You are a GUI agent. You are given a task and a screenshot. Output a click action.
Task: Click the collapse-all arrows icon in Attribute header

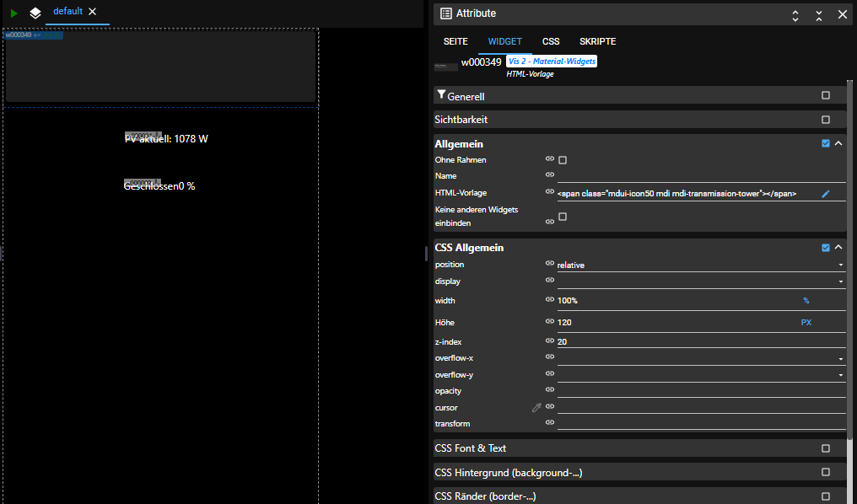819,14
